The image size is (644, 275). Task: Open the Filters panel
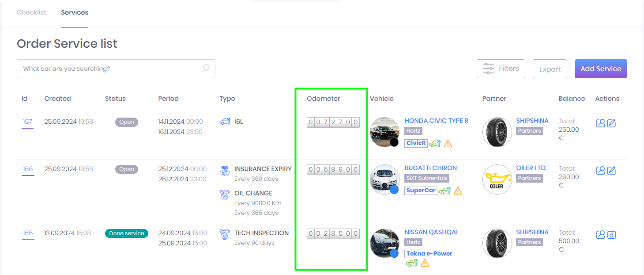point(501,69)
